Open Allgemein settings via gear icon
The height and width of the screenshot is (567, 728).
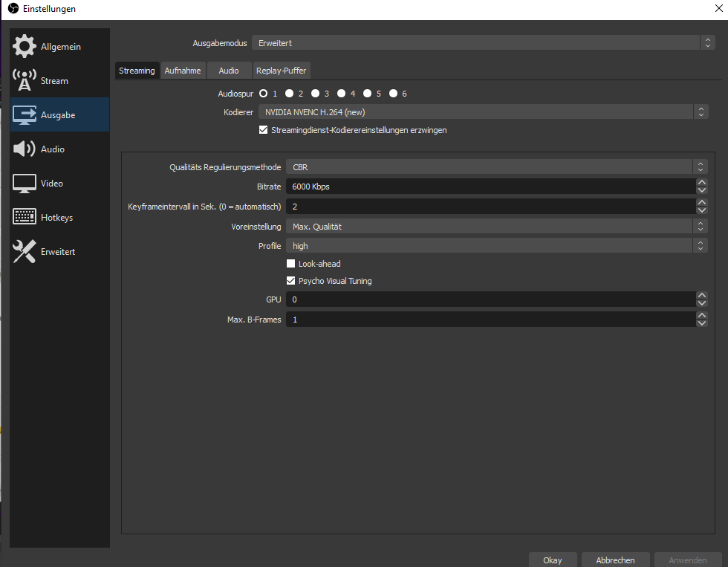click(x=25, y=47)
